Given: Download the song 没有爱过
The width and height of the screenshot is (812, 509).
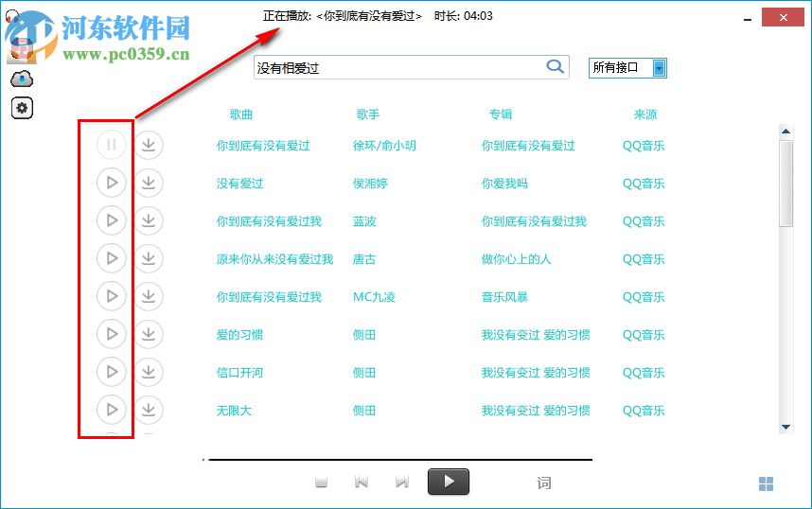Looking at the screenshot, I should pyautogui.click(x=149, y=183).
